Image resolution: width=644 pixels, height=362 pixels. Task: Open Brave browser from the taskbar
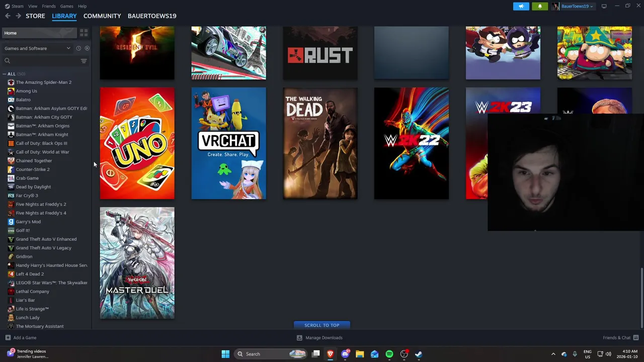[331, 354]
